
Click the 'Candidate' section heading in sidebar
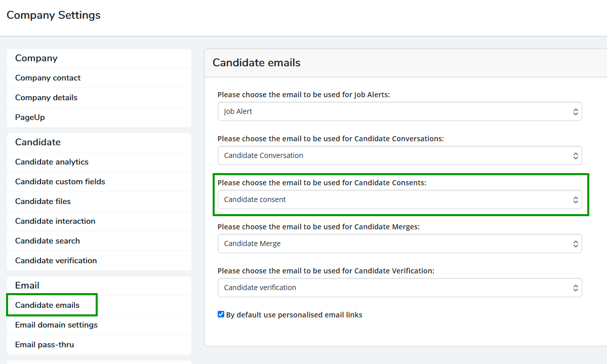pyautogui.click(x=38, y=142)
